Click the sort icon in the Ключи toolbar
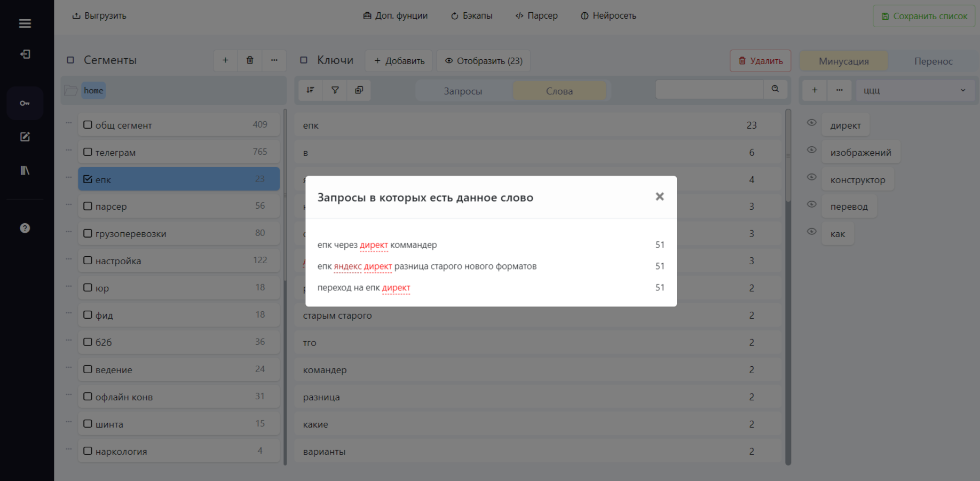The height and width of the screenshot is (481, 980). tap(310, 90)
